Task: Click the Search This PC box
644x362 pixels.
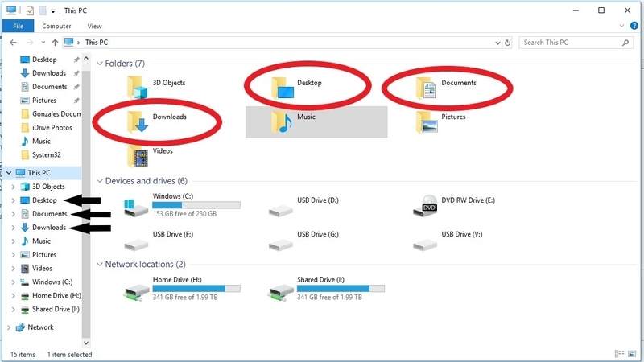Action: tap(572, 42)
